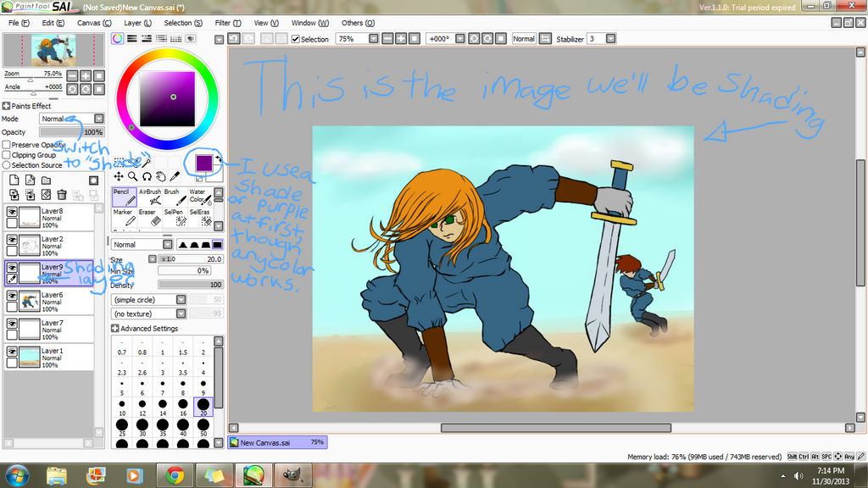Click the purple foreground color swatch
The height and width of the screenshot is (488, 868).
click(x=203, y=164)
